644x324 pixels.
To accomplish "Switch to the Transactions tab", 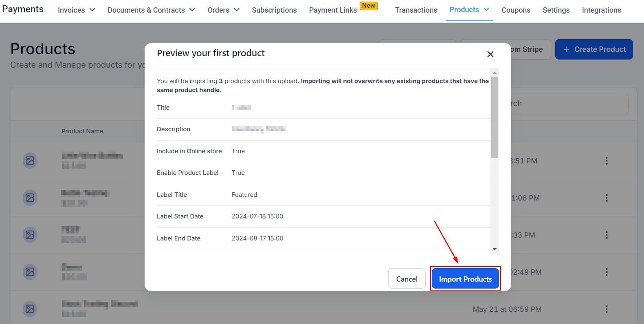I will pyautogui.click(x=416, y=10).
